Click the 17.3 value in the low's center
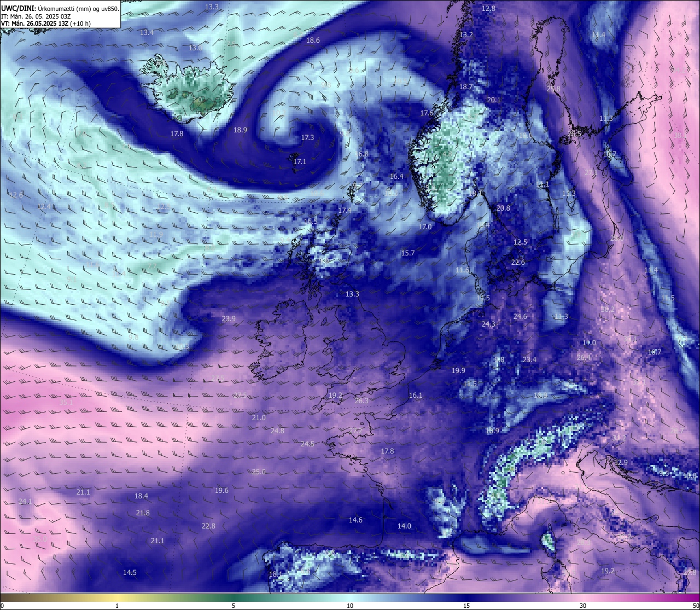700x610 pixels. [x=307, y=138]
